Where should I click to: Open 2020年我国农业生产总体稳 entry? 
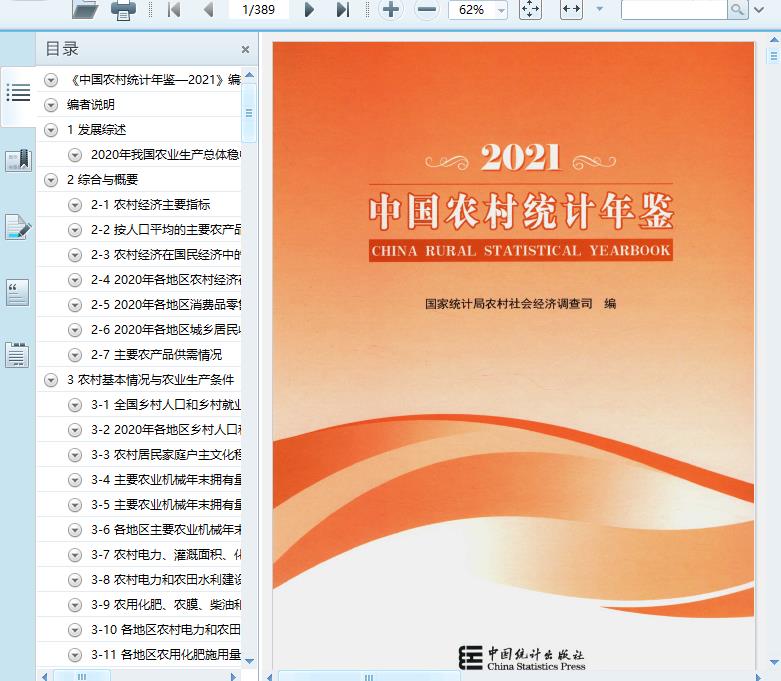166,155
